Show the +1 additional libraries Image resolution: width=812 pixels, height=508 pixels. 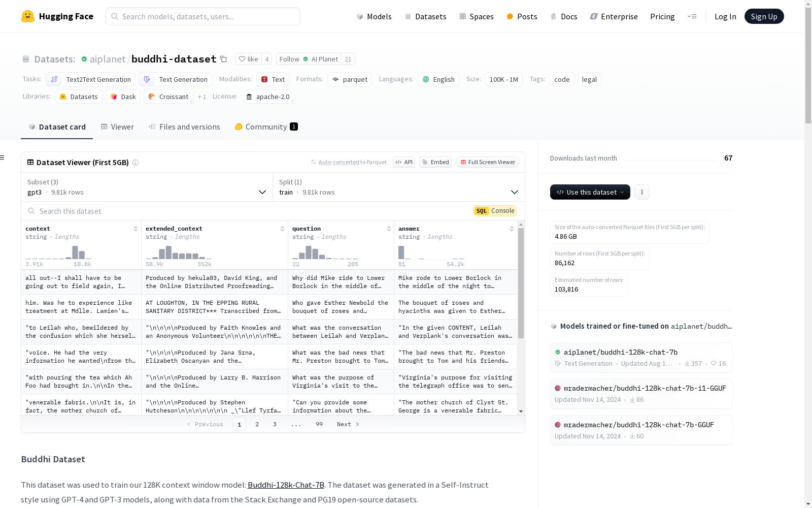point(202,97)
